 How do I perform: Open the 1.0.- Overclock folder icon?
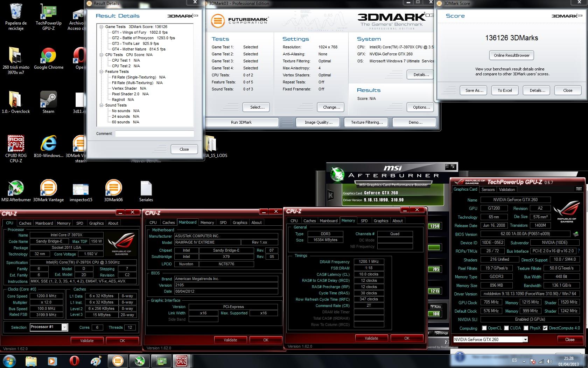coord(16,102)
